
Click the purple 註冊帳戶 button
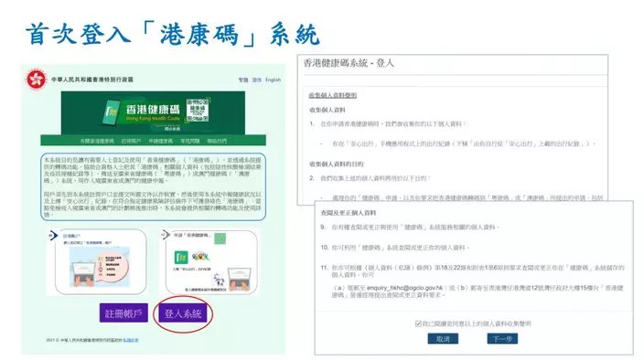123,313
